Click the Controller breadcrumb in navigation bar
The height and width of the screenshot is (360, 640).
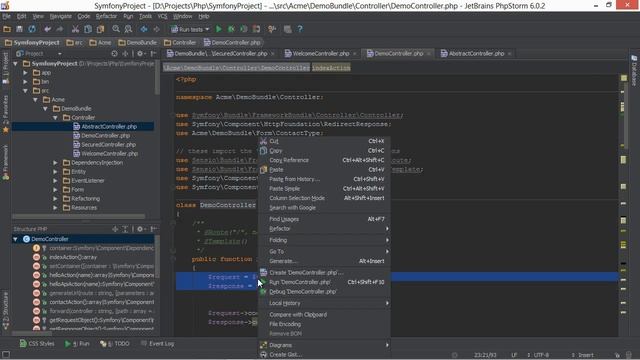[x=180, y=42]
